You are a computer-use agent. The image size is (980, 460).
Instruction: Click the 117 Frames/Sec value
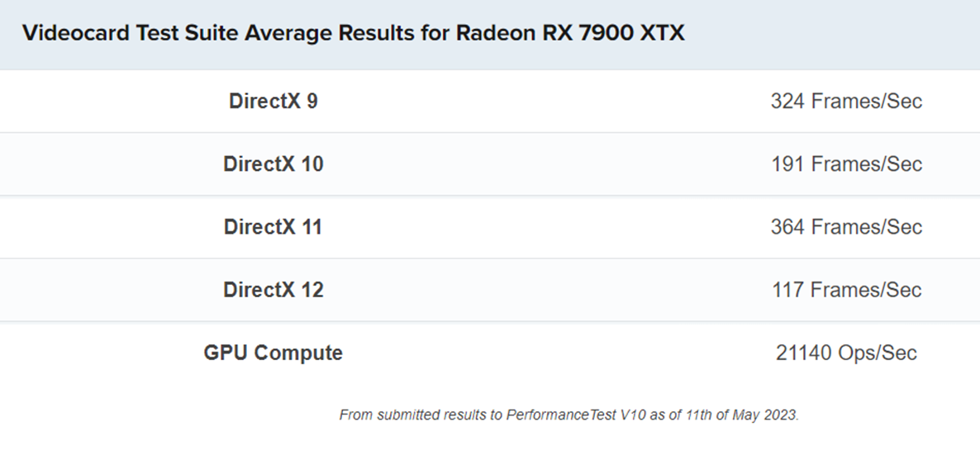click(x=846, y=289)
